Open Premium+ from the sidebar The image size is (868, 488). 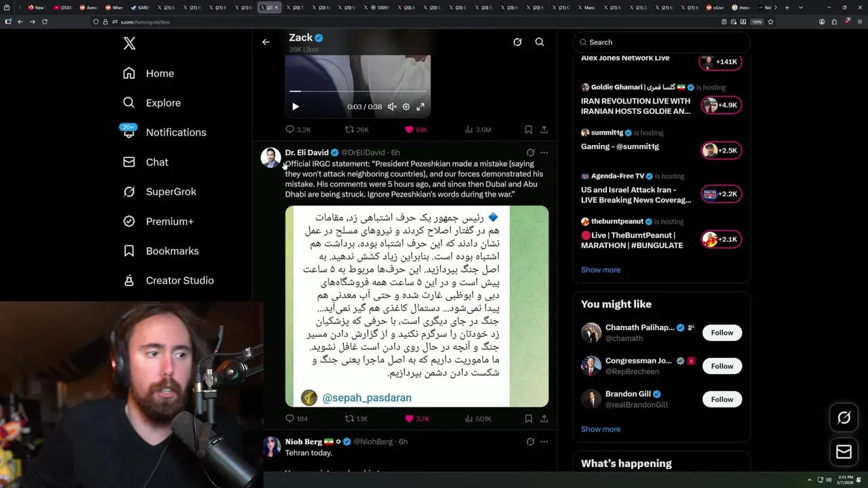point(158,221)
